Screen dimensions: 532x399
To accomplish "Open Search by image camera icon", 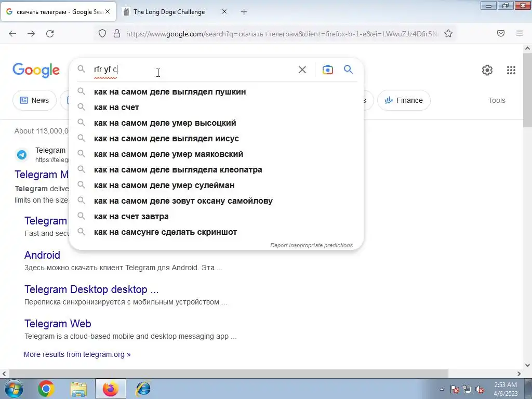I will (327, 70).
